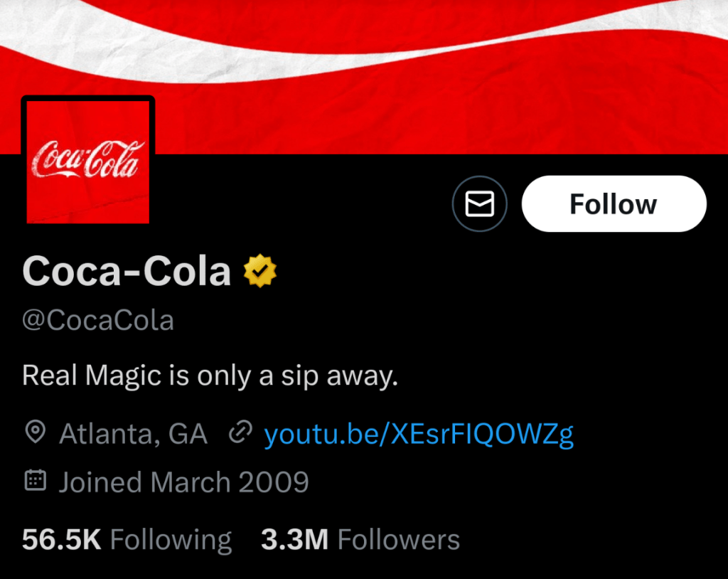Open the Coca-Cola profile picture

pyautogui.click(x=88, y=161)
